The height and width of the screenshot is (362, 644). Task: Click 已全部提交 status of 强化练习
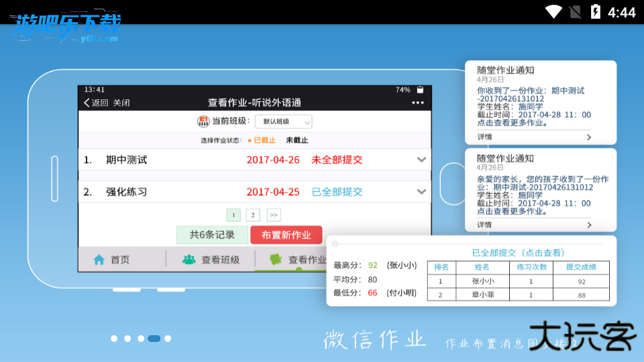[337, 192]
